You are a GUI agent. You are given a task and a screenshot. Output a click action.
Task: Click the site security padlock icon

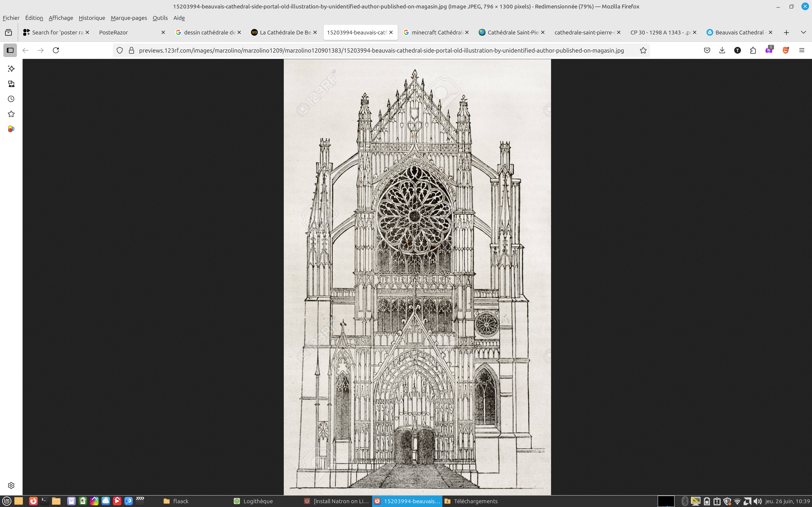pyautogui.click(x=132, y=50)
